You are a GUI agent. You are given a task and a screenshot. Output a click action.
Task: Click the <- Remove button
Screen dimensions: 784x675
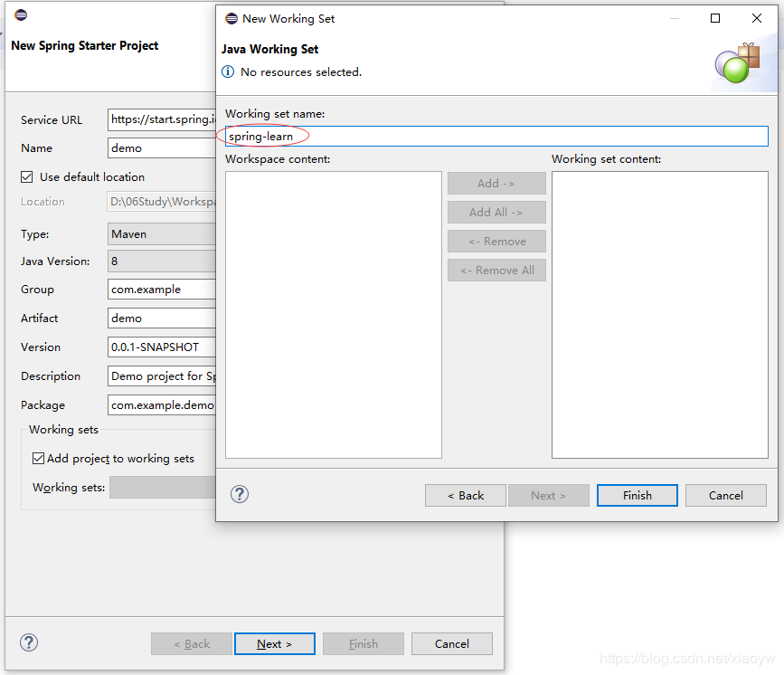[496, 242]
